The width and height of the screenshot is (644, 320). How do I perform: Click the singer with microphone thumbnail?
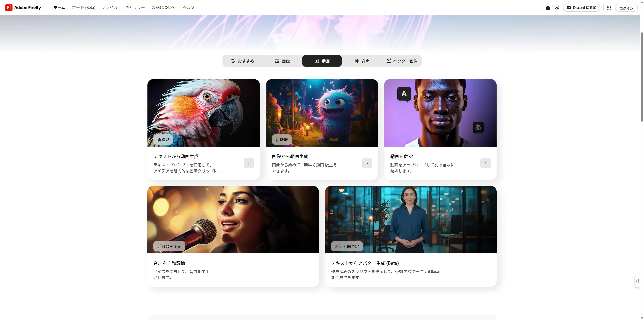point(233,220)
